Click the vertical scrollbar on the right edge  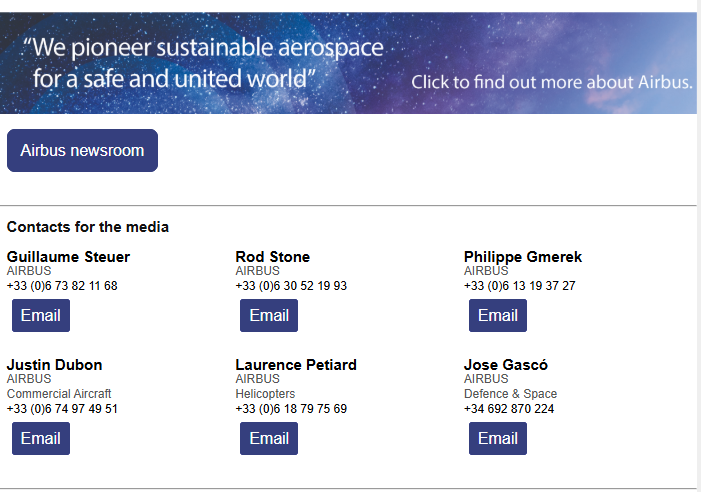point(698,246)
